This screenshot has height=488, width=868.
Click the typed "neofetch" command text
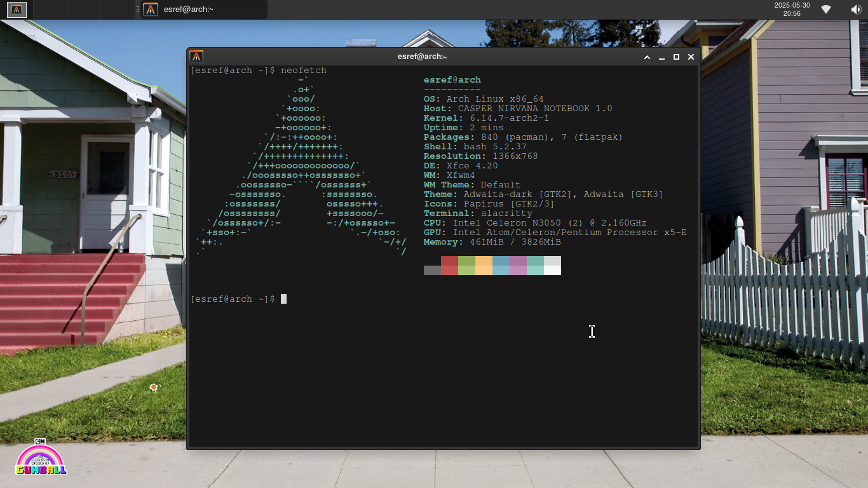304,71
